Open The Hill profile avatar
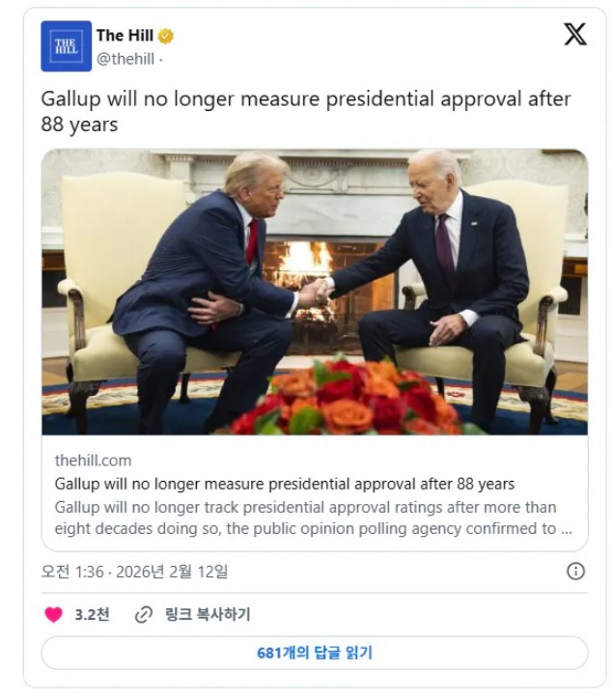This screenshot has height=700, width=613. 66,46
